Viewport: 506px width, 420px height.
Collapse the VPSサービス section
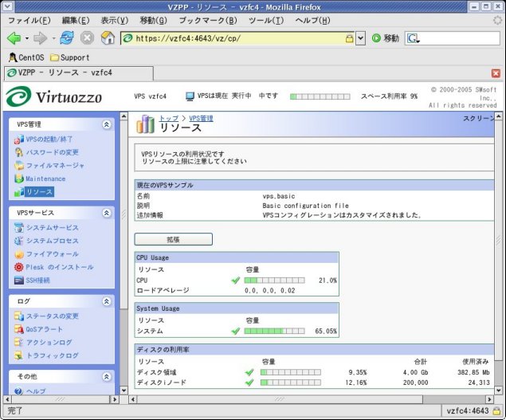pyautogui.click(x=107, y=213)
